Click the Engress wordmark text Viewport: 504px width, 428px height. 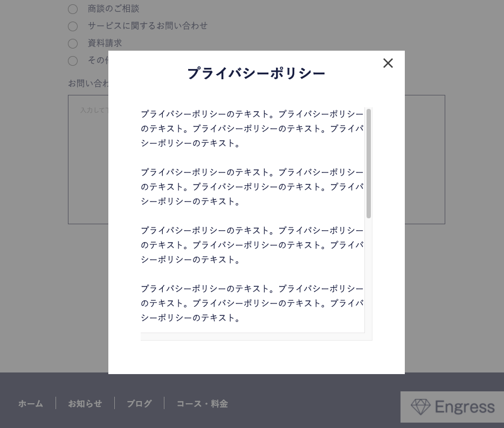click(x=464, y=407)
